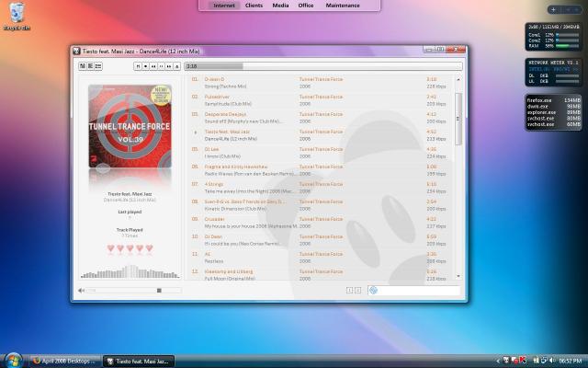Select track 06 Fragma and Kirsty Hawkshaw

click(319, 170)
